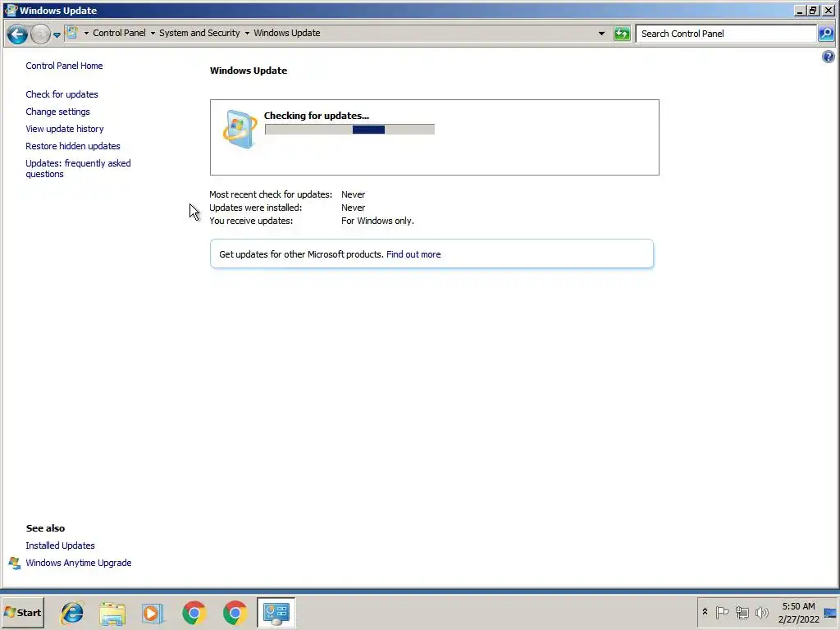Select System and Security breadcrumb
The height and width of the screenshot is (630, 840).
[x=199, y=33]
